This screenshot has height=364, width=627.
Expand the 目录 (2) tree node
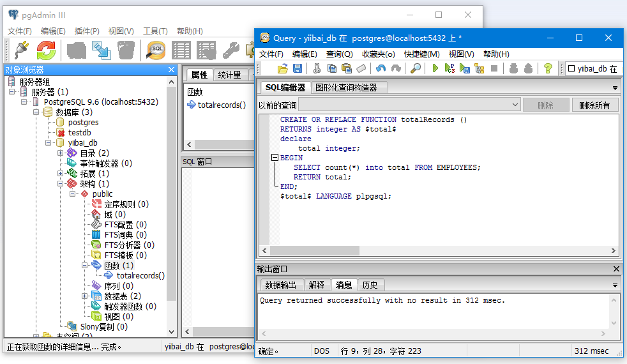61,153
